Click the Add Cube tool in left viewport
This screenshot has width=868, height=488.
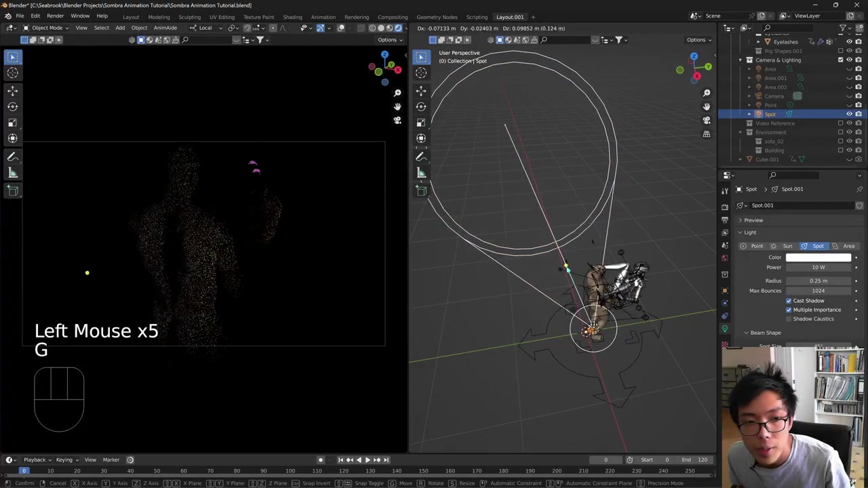pos(13,190)
